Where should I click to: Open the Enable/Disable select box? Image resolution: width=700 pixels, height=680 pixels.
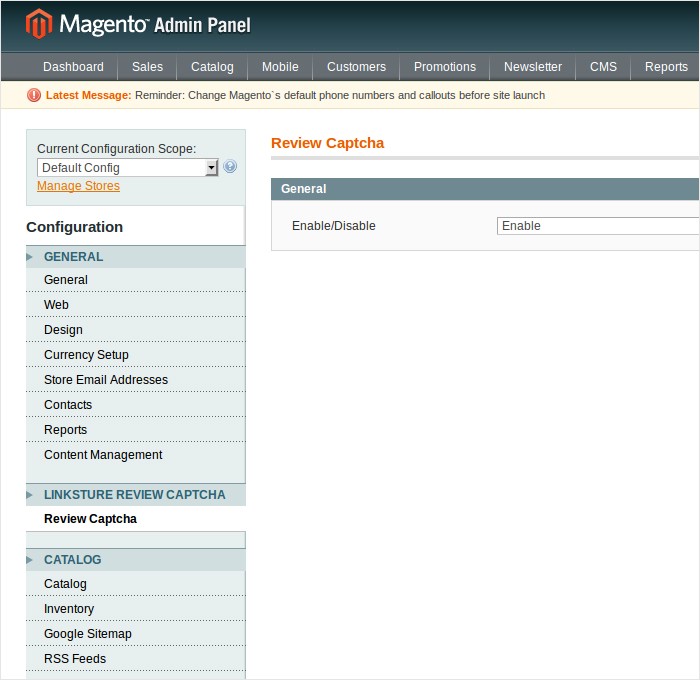(598, 226)
